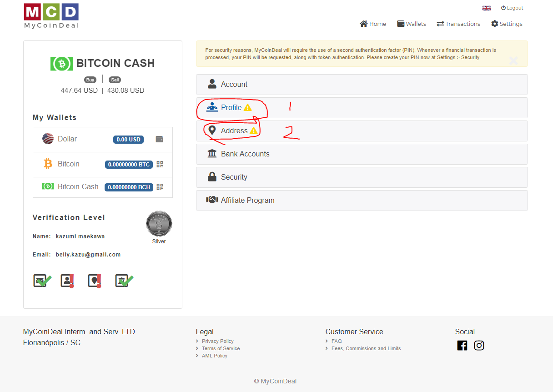Expand the Bank Accounts section

tap(362, 154)
